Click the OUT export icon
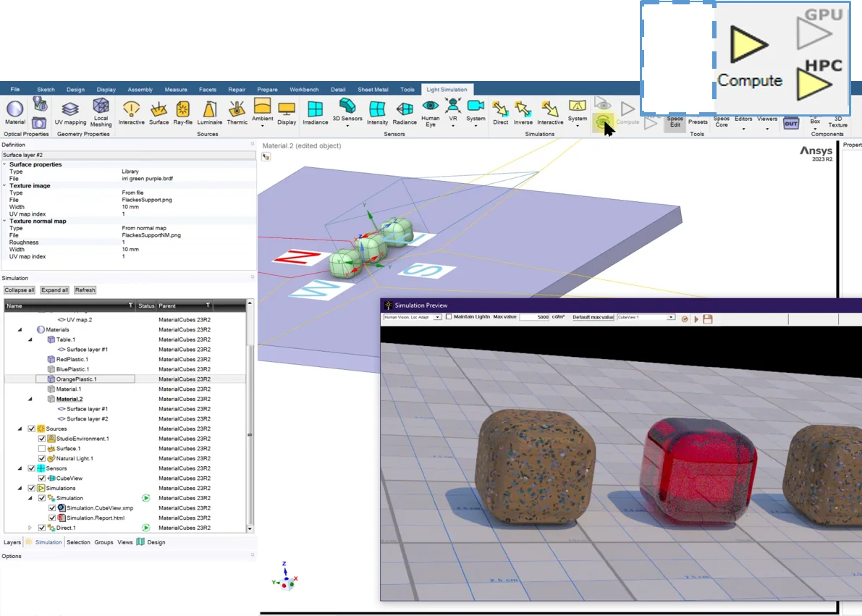The width and height of the screenshot is (862, 616). point(791,123)
